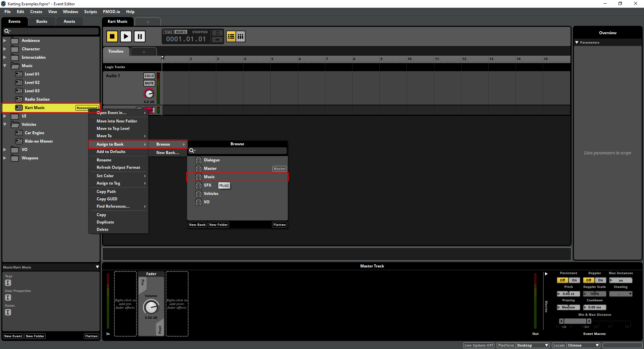Click the Stop playback button
The image size is (644, 349).
point(112,36)
